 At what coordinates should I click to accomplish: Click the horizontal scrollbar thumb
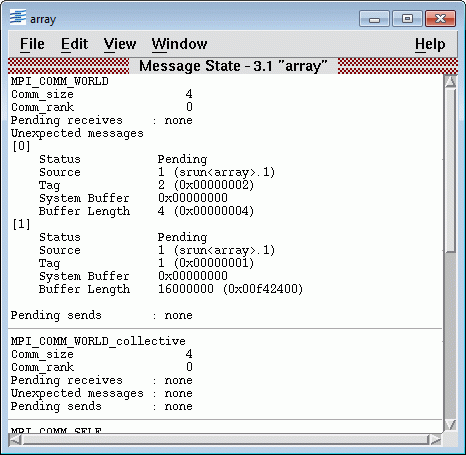coord(225,440)
